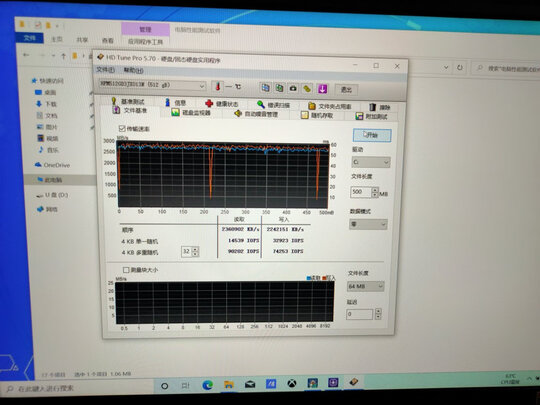Click the Explorer refresh icon
540x405 pixels.
click(460, 68)
